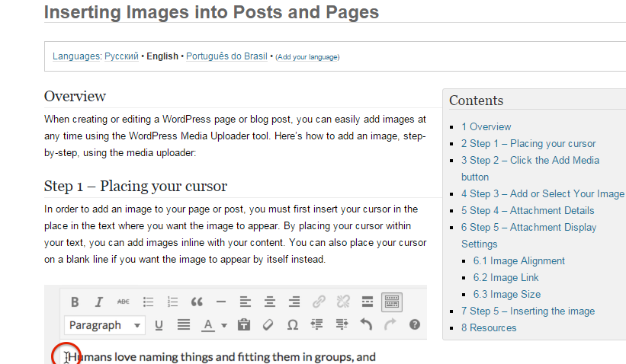This screenshot has height=364, width=626.
Task: Click the Blockquote icon
Action: point(197,302)
